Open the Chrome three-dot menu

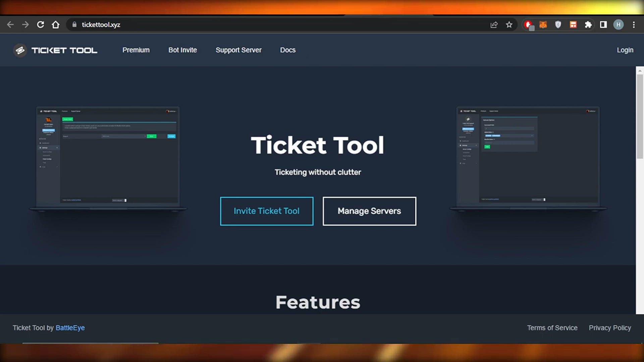click(x=634, y=24)
